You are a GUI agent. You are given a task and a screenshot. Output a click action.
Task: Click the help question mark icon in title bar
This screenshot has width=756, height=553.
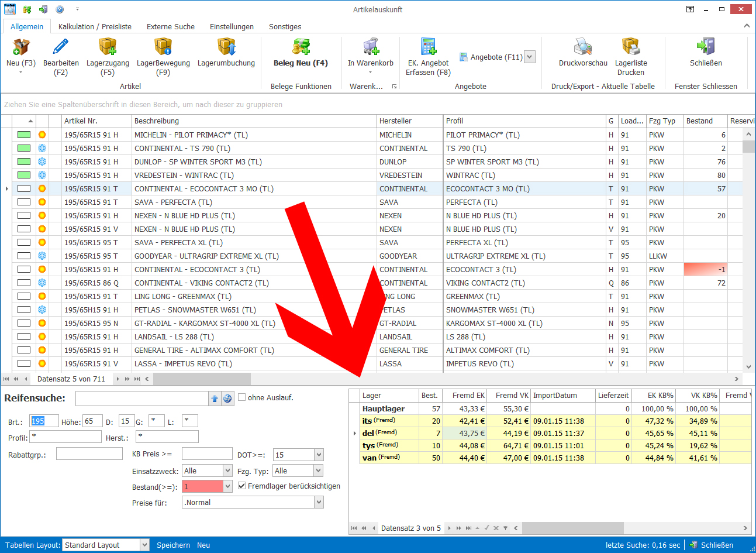pos(60,9)
